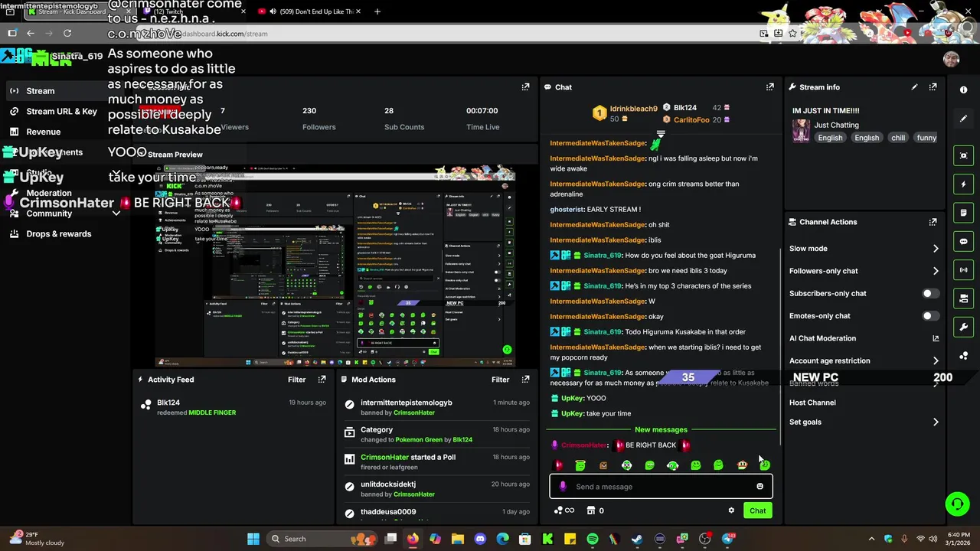Edit Stream info with the pencil icon
980x551 pixels.
click(x=914, y=87)
